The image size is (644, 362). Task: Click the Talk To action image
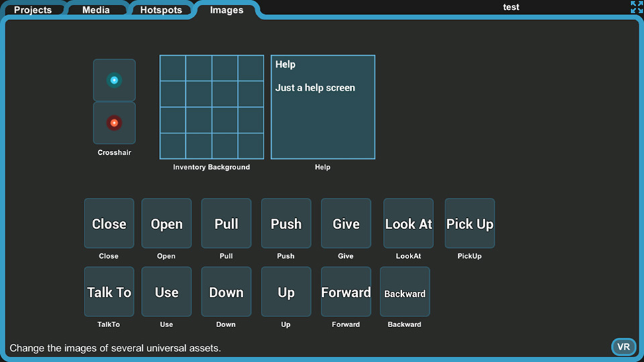point(109,292)
